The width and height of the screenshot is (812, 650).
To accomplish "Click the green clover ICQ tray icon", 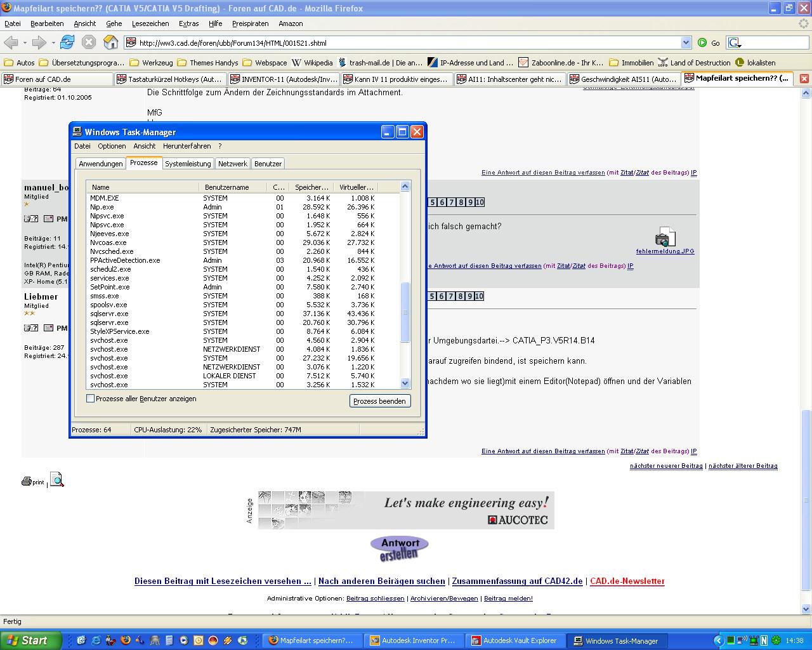I will pos(776,640).
